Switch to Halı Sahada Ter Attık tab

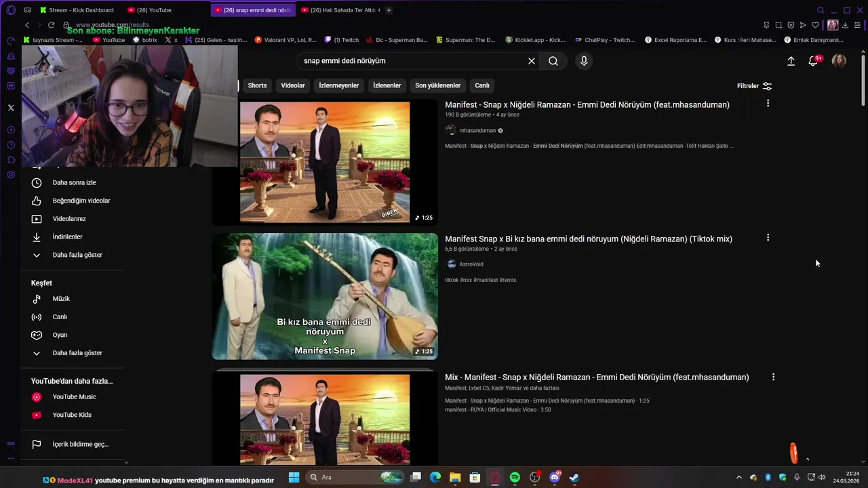(340, 10)
